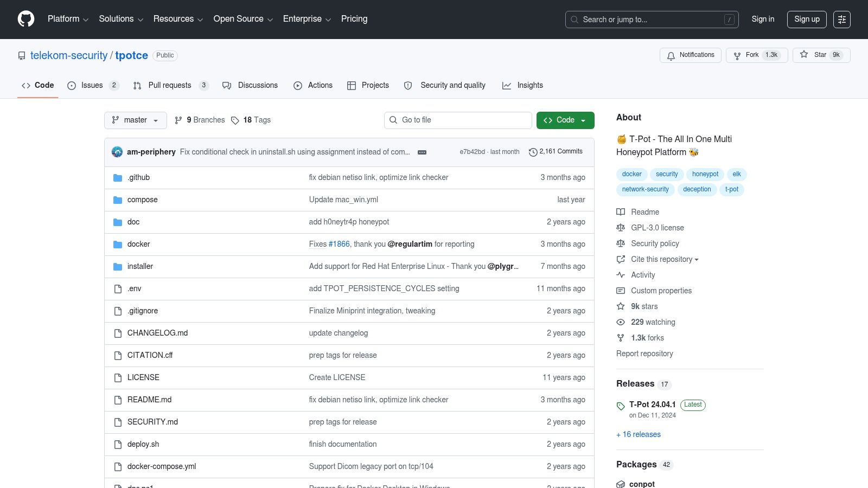Click the 2,161 Commits link
This screenshot has width=868, height=488.
pos(556,152)
